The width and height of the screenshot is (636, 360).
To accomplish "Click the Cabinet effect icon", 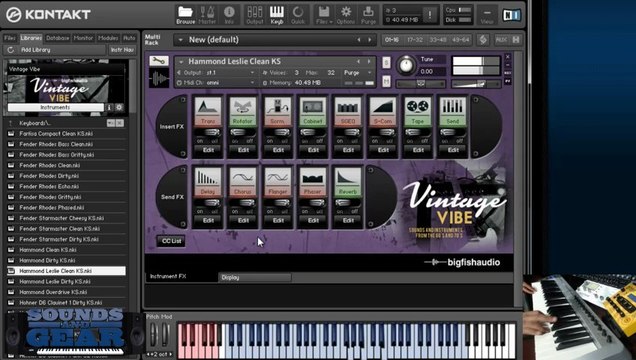I will (x=313, y=107).
